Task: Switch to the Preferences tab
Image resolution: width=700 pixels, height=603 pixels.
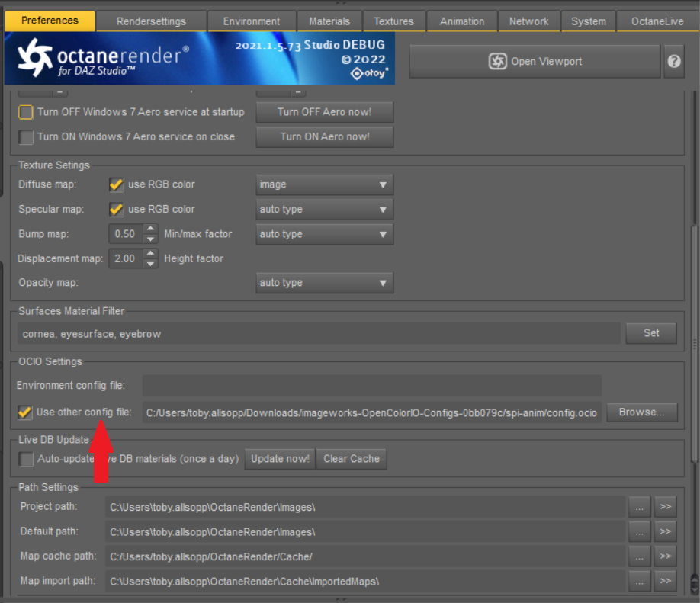Action: tap(50, 21)
